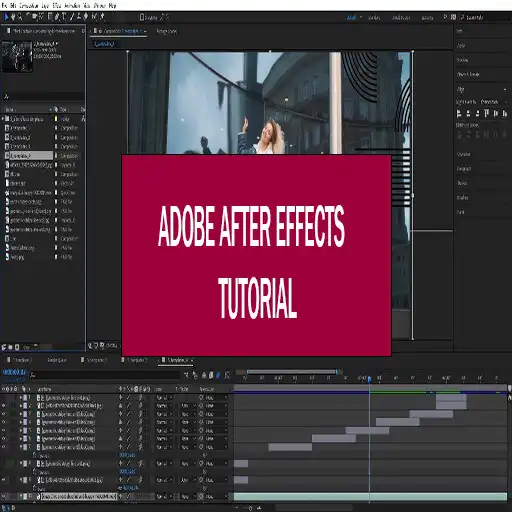Click the Project panel search field
Image resolution: width=512 pixels, height=512 pixels.
click(x=43, y=96)
